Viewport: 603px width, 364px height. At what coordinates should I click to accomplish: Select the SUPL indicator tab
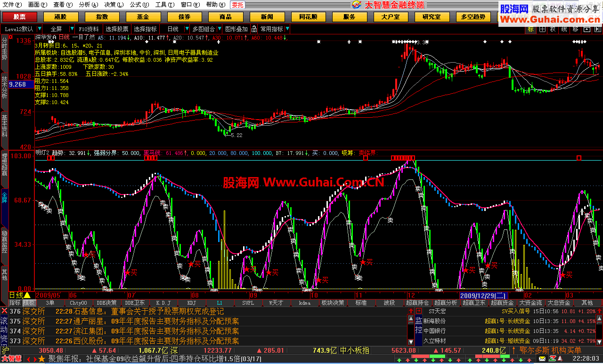click(x=248, y=303)
